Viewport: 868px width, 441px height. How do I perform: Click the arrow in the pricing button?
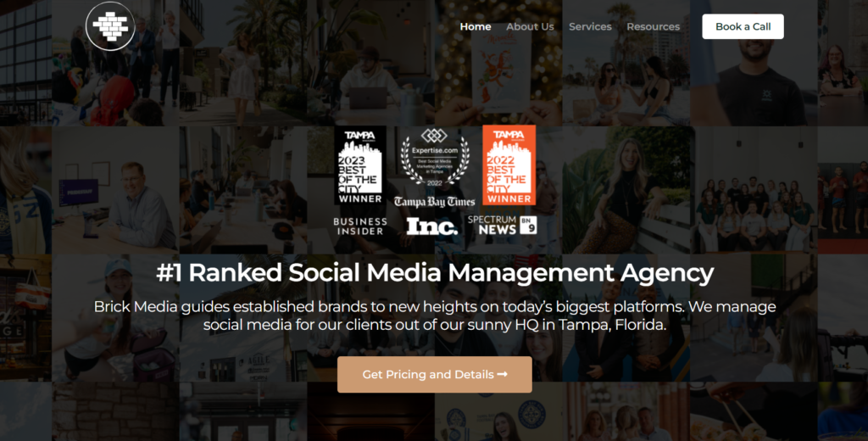tap(502, 375)
